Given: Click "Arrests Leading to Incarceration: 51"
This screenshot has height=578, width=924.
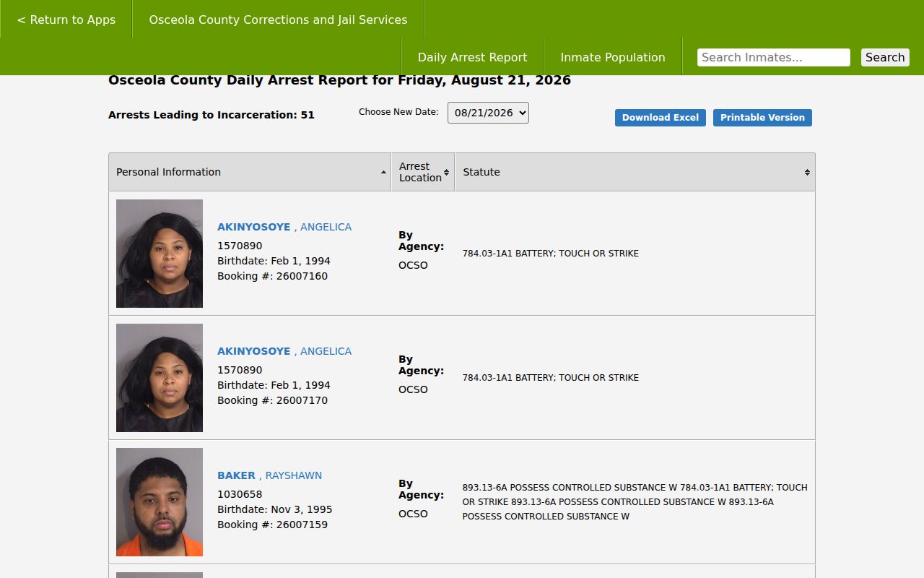Looking at the screenshot, I should 212,115.
